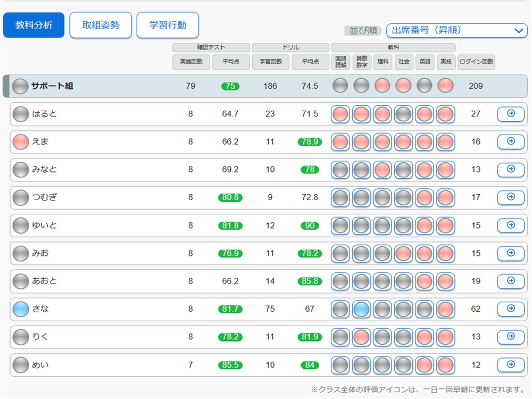This screenshot has width=532, height=399.
Task: Select student name りく
Action: pyautogui.click(x=40, y=337)
